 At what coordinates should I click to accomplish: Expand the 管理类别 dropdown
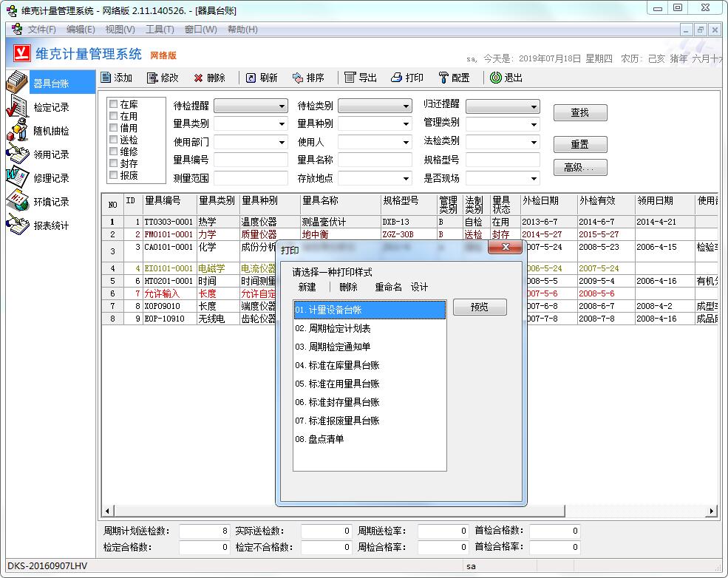pos(534,124)
